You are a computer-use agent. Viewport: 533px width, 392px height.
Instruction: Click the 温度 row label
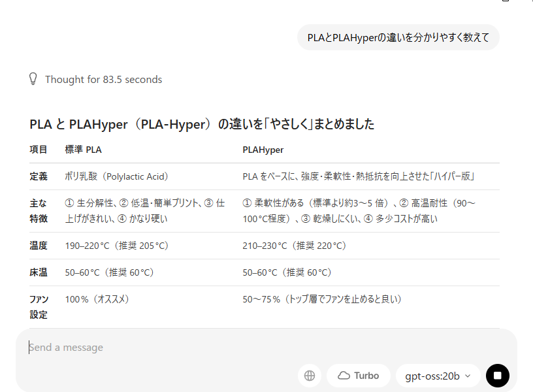[39, 246]
